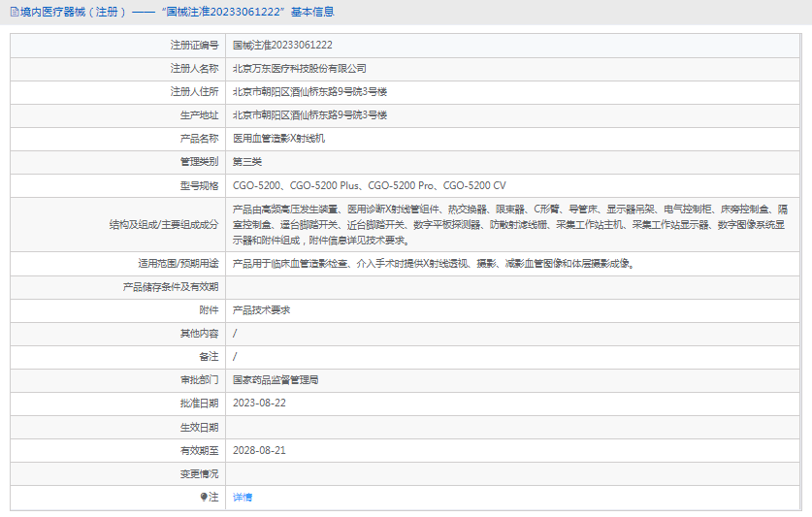Click the label 结构及组成/主要组成成分
Viewport: 812px width, 517px height.
(164, 225)
